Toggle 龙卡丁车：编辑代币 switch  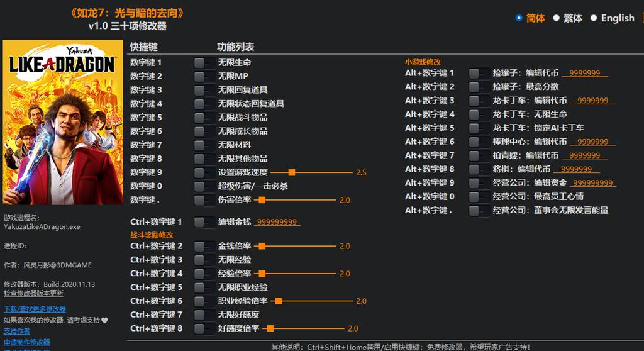[479, 101]
